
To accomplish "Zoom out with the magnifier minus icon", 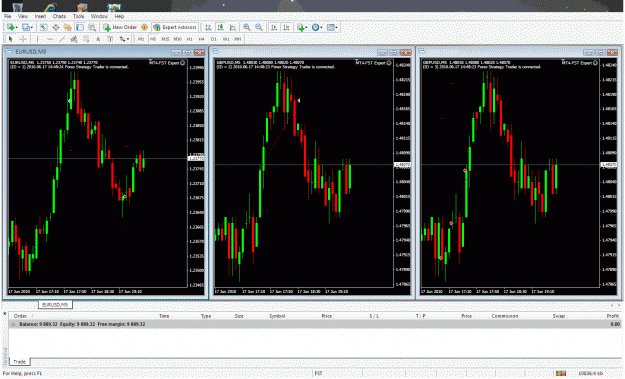I will [259, 27].
